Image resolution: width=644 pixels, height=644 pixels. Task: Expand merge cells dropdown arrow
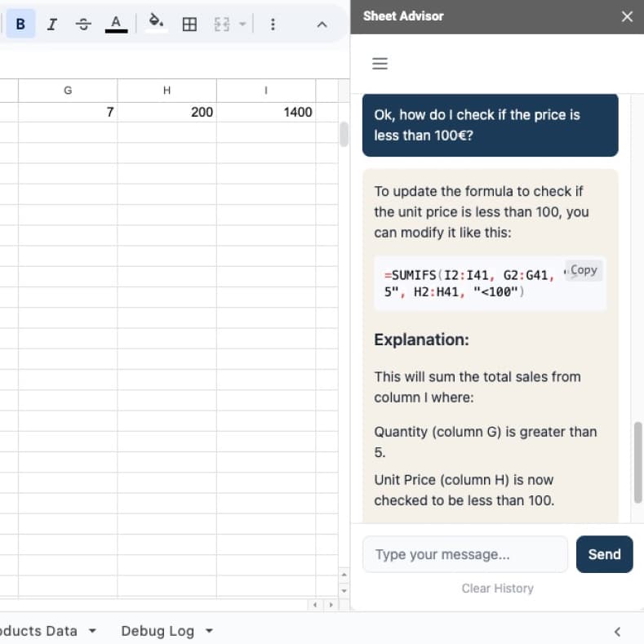(242, 24)
